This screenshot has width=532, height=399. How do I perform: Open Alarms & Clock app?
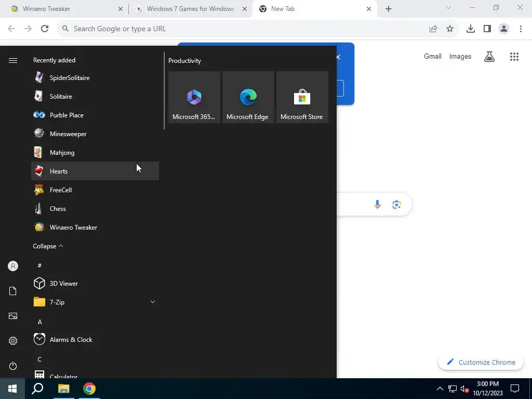coord(95,339)
